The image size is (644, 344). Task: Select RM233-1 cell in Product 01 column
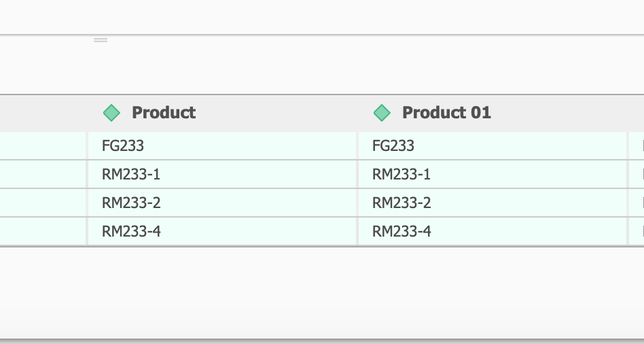click(x=401, y=175)
